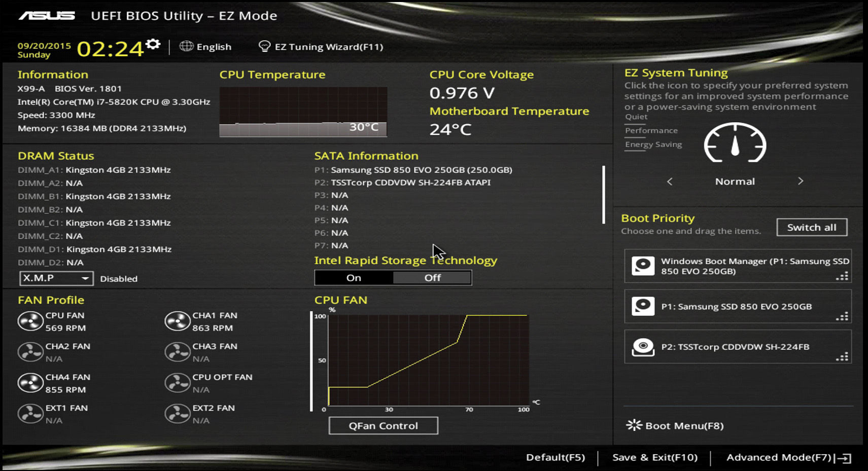Click the CPU FAN curve graph
This screenshot has height=471, width=868.
pos(429,360)
